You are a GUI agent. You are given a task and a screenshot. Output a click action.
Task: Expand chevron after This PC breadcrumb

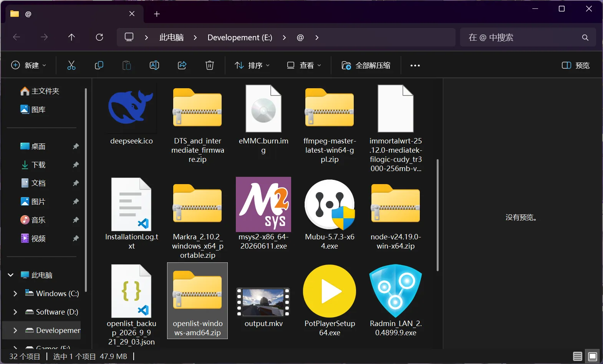pyautogui.click(x=195, y=38)
